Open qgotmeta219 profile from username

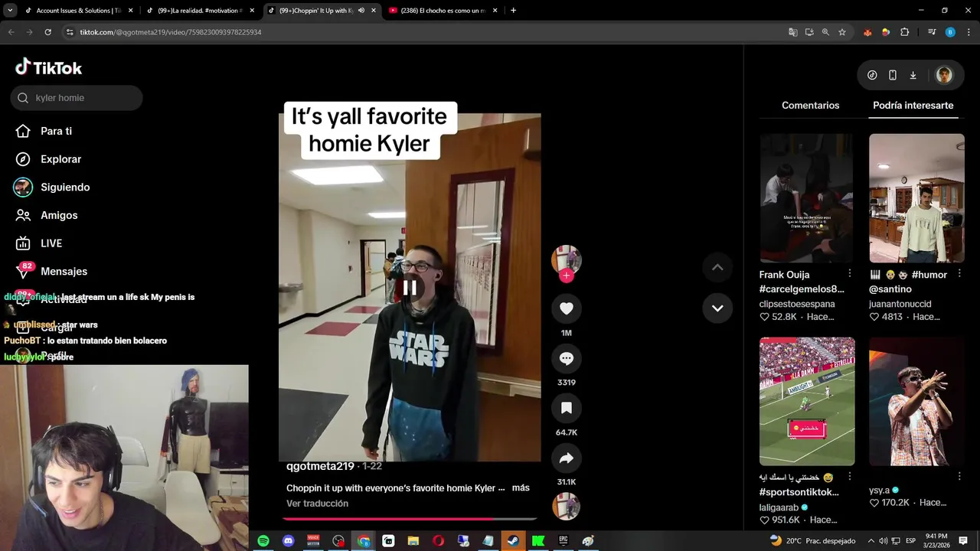[x=320, y=466]
